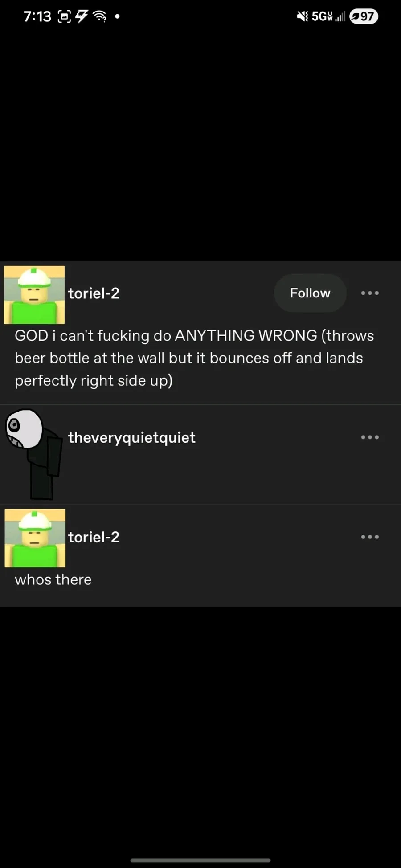Tap the home gesture bar at bottom
This screenshot has height=868, width=401.
pos(200,860)
